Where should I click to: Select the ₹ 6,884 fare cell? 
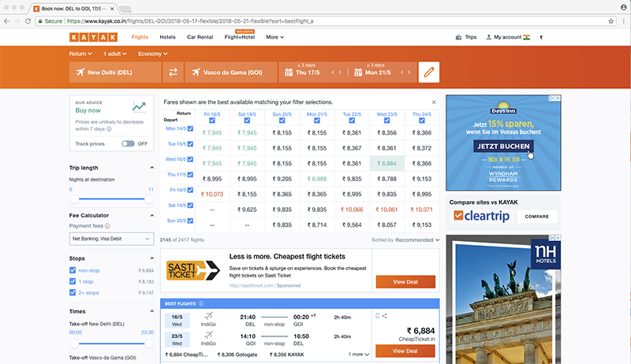click(x=386, y=164)
